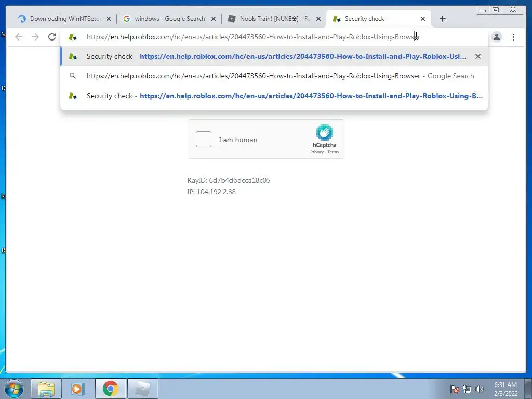Close the Downloading WinNTSetup tab
This screenshot has width=532, height=399.
point(109,19)
